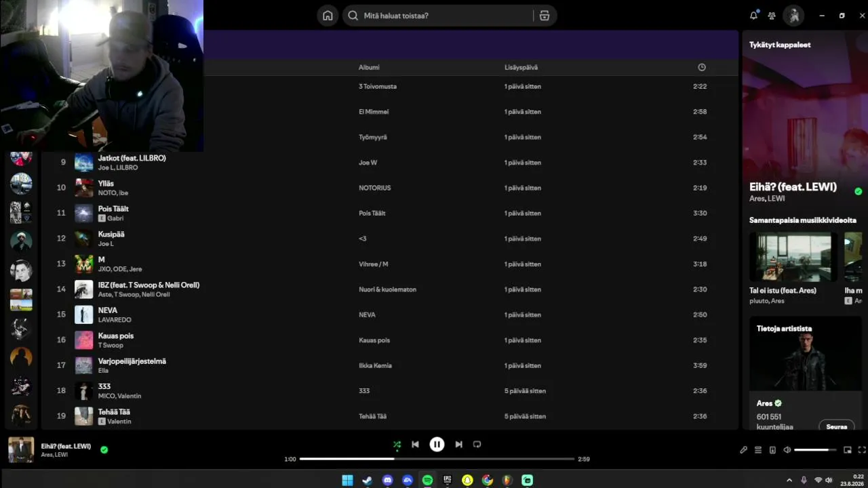Sort by the duration clock column
This screenshot has height=488, width=868.
tap(702, 67)
